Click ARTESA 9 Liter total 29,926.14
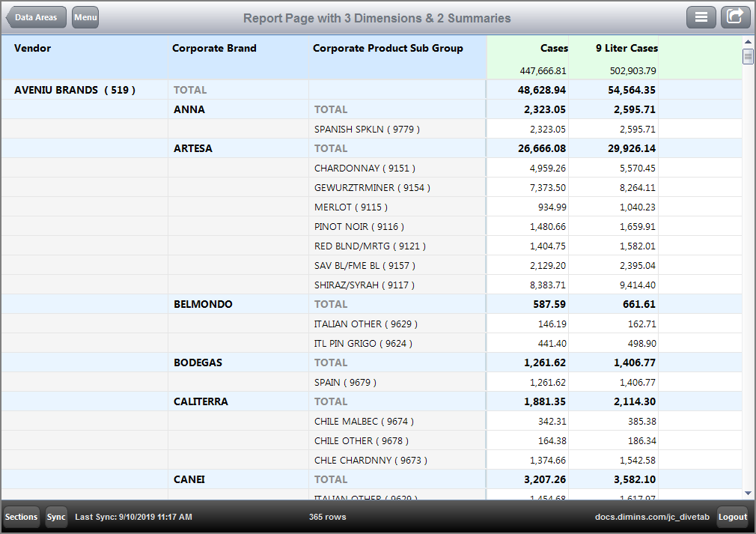Screen dimensions: 756x534 click(x=632, y=148)
